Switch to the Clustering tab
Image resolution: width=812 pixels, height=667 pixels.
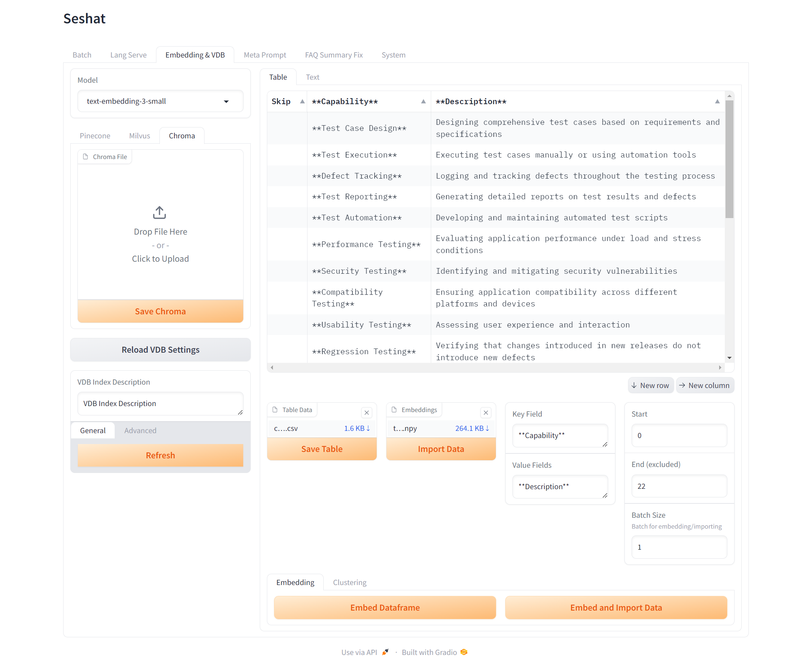pos(350,582)
